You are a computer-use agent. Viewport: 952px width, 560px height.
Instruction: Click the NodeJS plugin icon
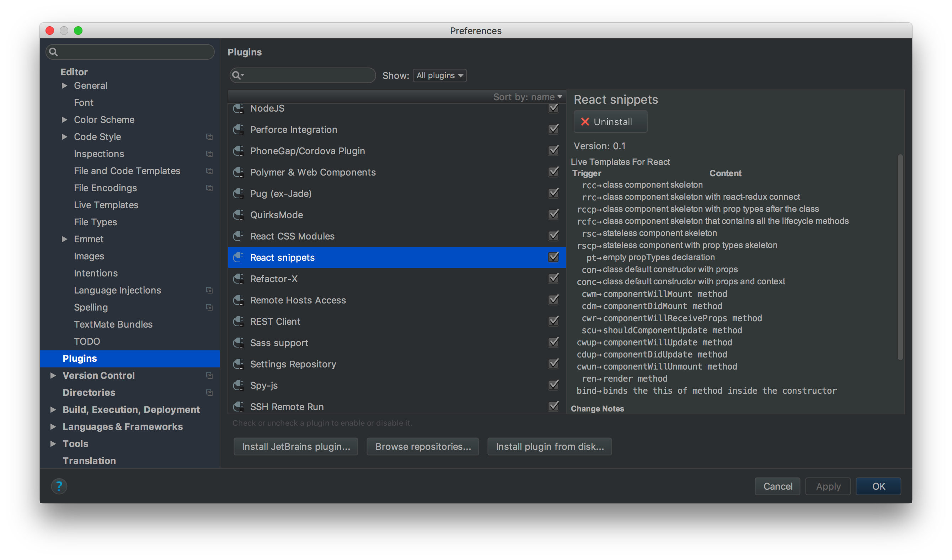pyautogui.click(x=238, y=108)
